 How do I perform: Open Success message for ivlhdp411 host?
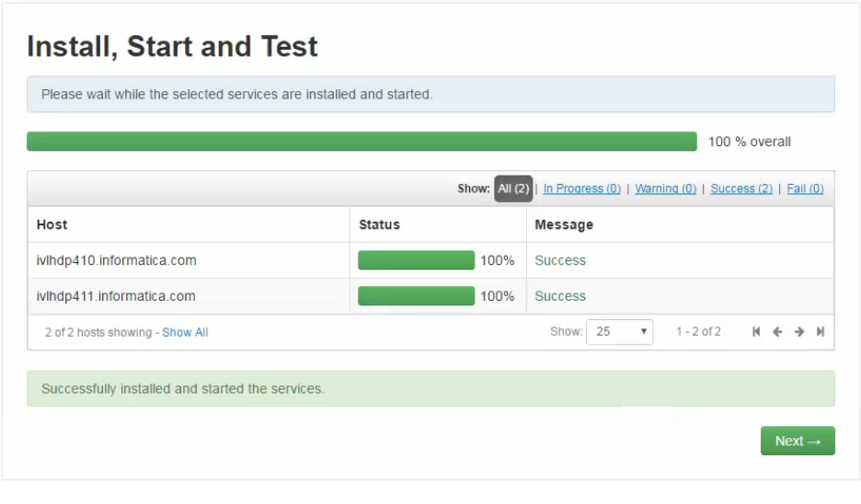(x=560, y=296)
